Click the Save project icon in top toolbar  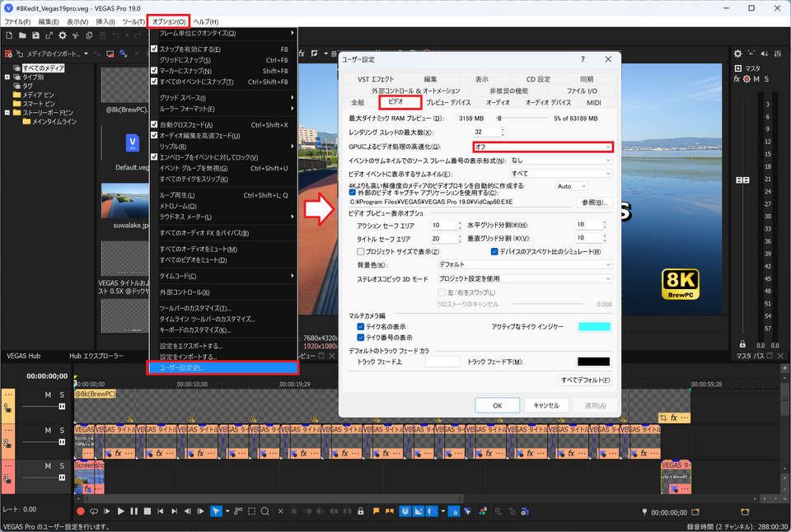tap(36, 35)
